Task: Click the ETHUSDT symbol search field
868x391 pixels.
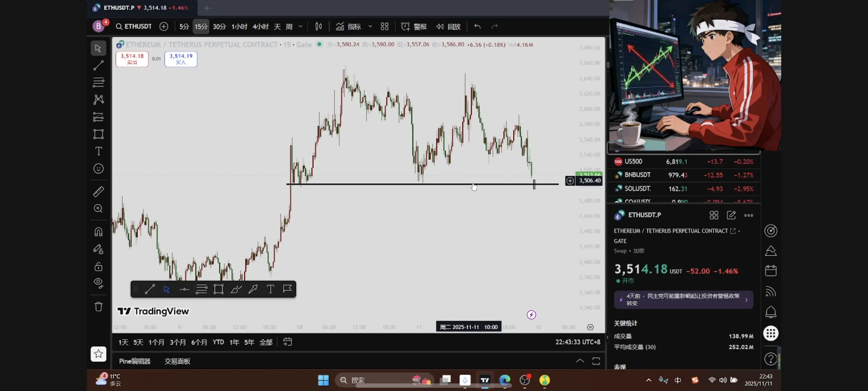Action: tap(134, 26)
